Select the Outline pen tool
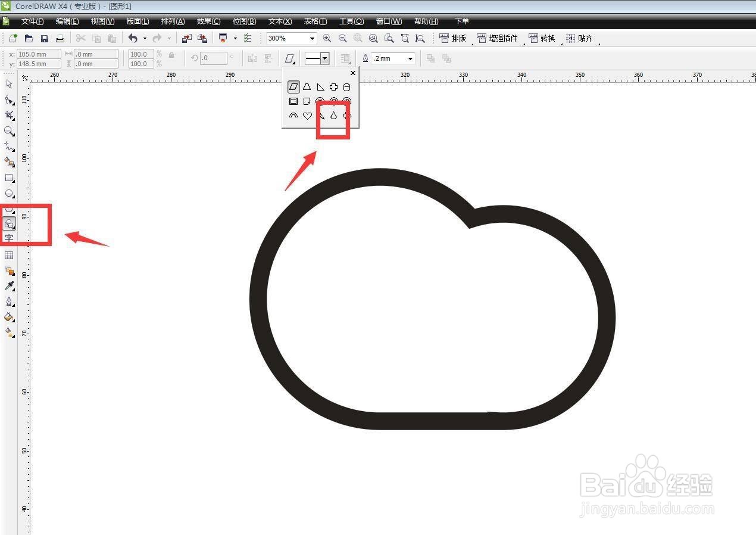This screenshot has height=535, width=756. tap(9, 301)
